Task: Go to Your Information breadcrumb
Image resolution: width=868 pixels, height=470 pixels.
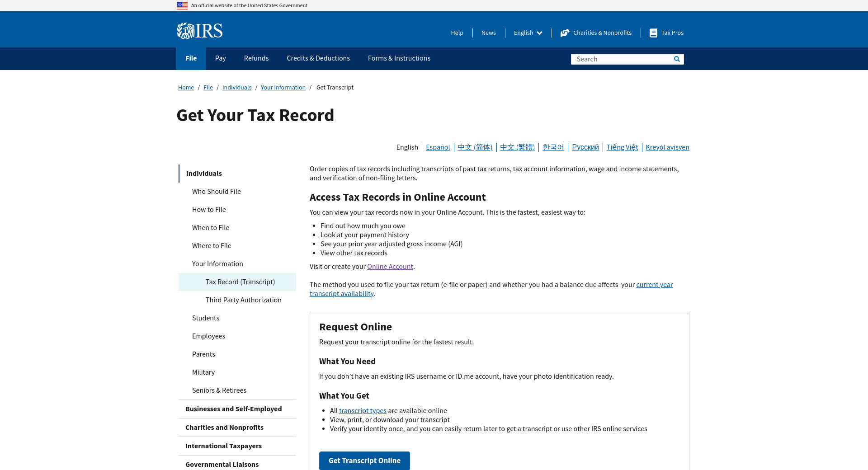Action: (283, 88)
